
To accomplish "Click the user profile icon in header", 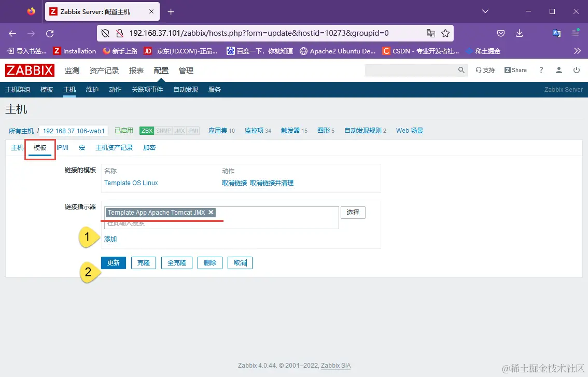I will pos(558,70).
